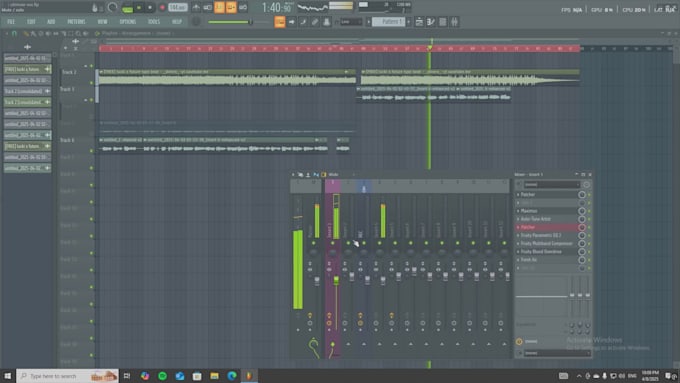Viewport: 680px width, 383px height.
Task: Click the plus button next to Pattern 1
Action: 409,22
